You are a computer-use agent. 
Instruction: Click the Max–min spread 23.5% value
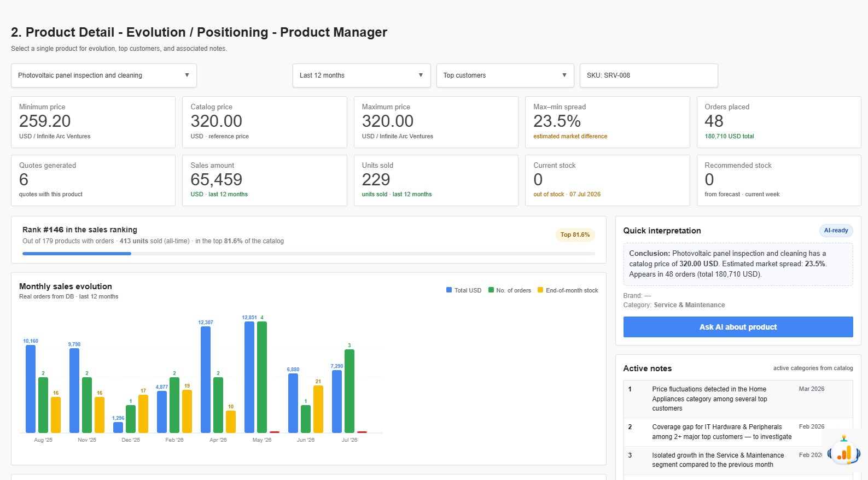pos(557,121)
